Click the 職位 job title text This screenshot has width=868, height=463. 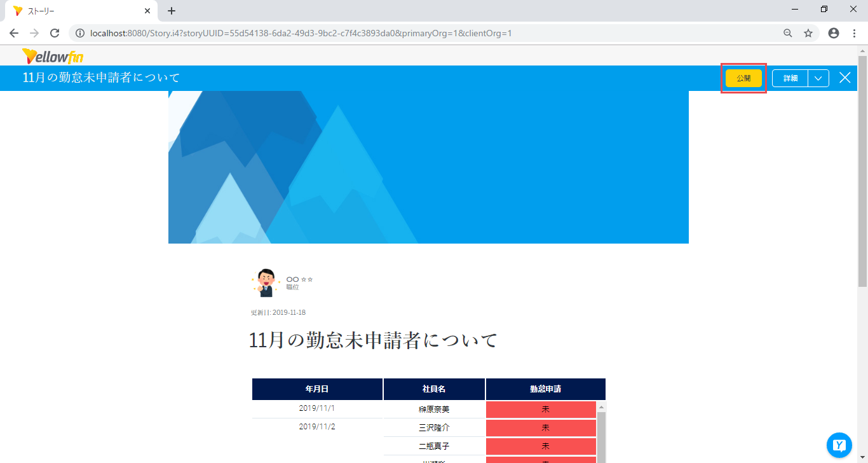tap(292, 287)
